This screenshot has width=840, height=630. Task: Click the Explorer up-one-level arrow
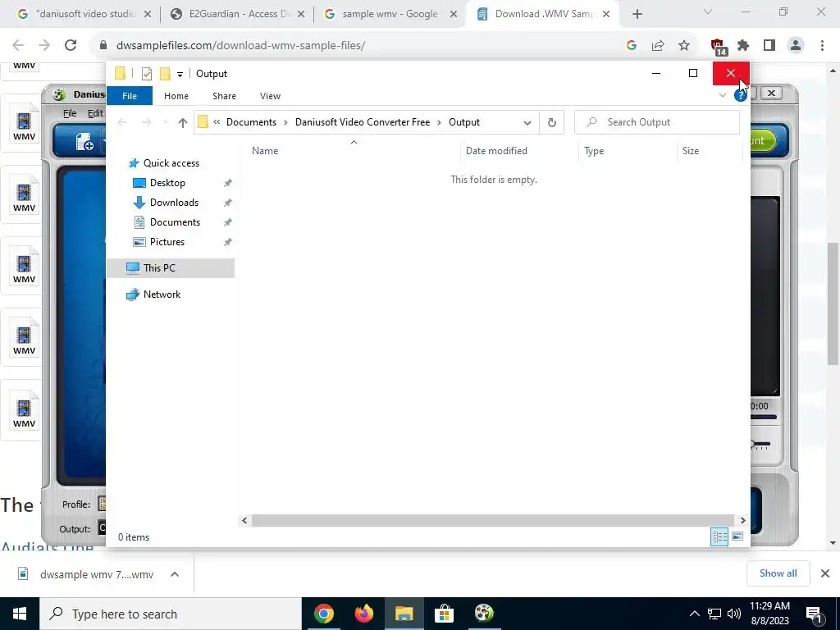pos(183,123)
